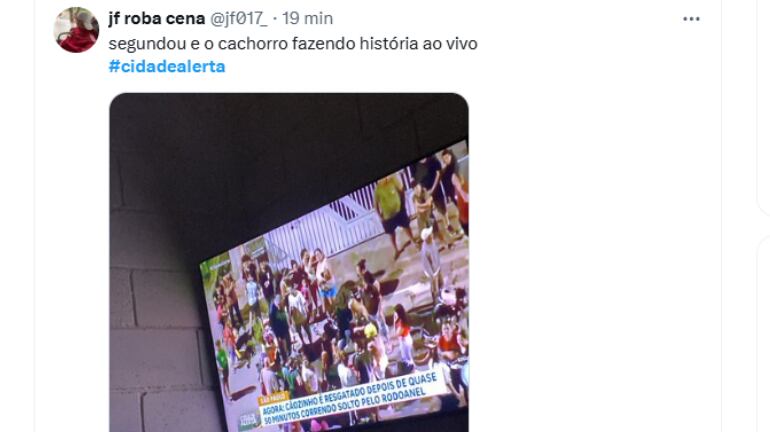The image size is (770, 432).
Task: Click the yellow SÃO PAULO tag on TV banner
Action: [x=273, y=398]
